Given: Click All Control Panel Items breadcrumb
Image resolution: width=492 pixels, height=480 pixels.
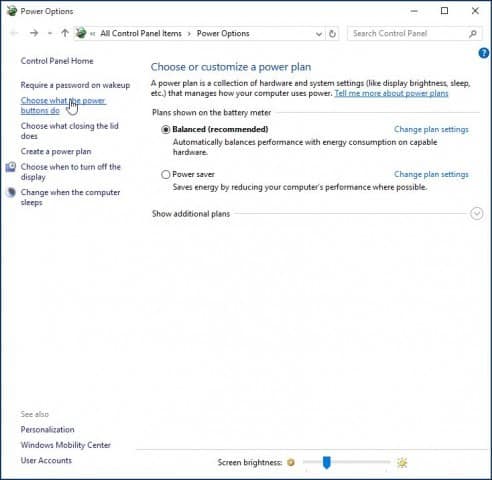Looking at the screenshot, I should (x=141, y=33).
